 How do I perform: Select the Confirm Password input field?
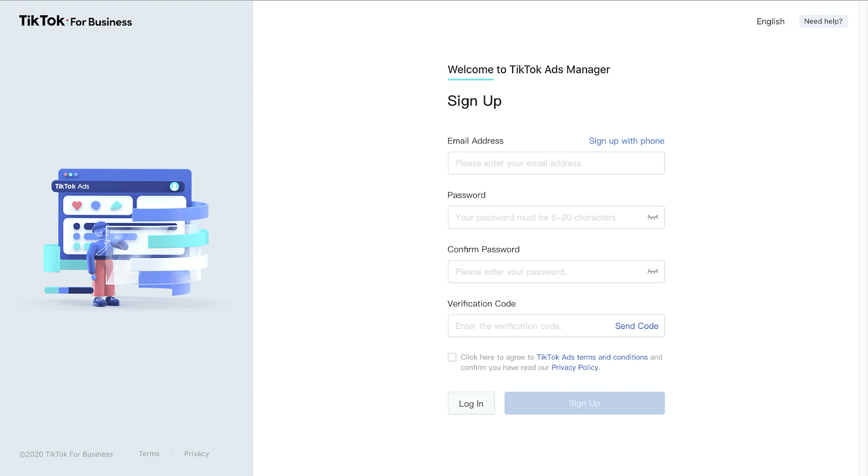546,272
